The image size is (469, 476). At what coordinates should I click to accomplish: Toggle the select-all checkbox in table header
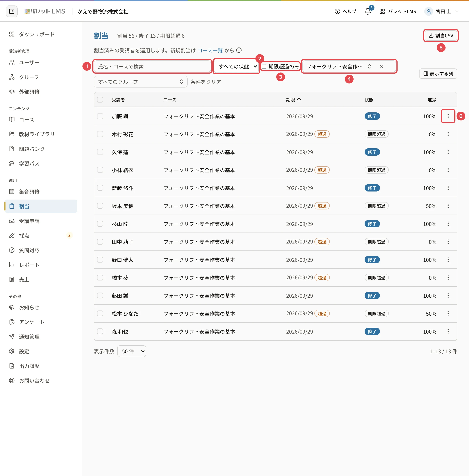pos(100,100)
